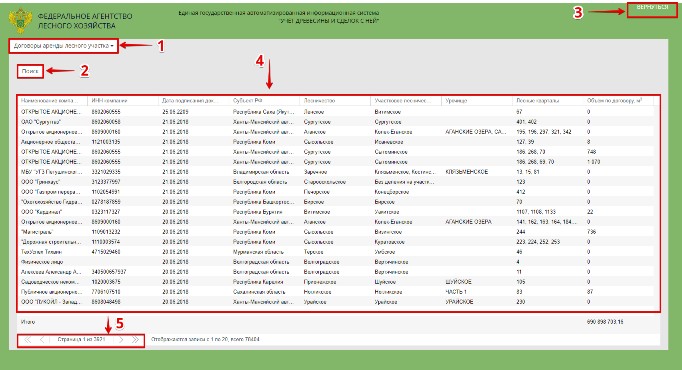
Task: Click the 'Поиск' search button
Action: pos(30,71)
